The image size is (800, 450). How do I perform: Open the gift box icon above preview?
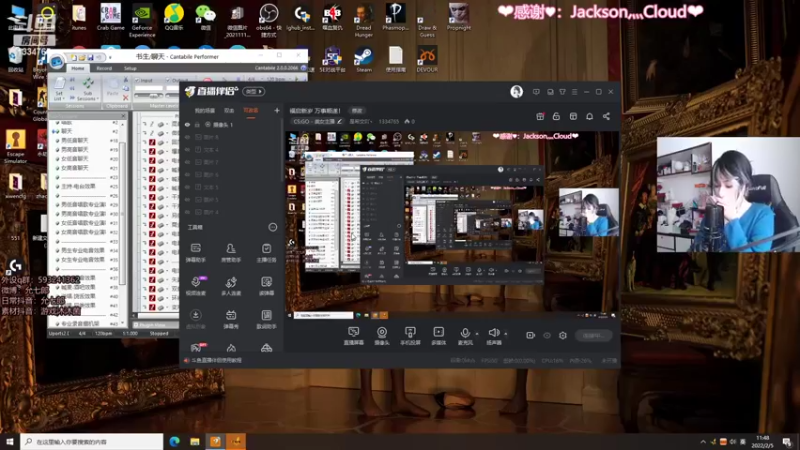[x=540, y=116]
